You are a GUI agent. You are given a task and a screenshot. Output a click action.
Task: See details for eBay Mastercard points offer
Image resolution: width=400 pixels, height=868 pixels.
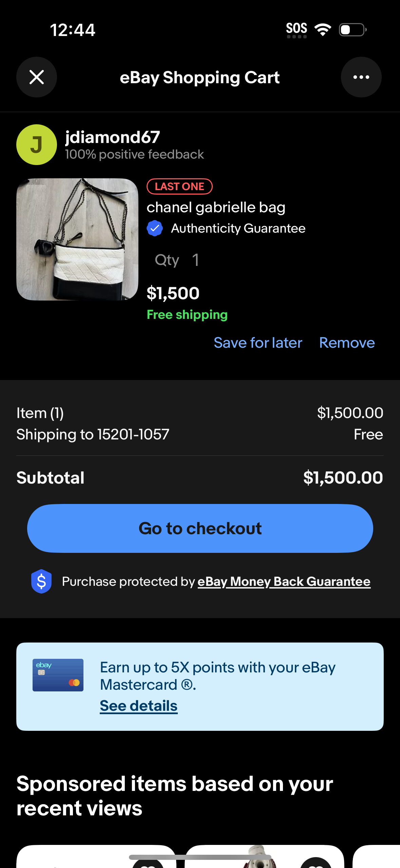point(138,705)
